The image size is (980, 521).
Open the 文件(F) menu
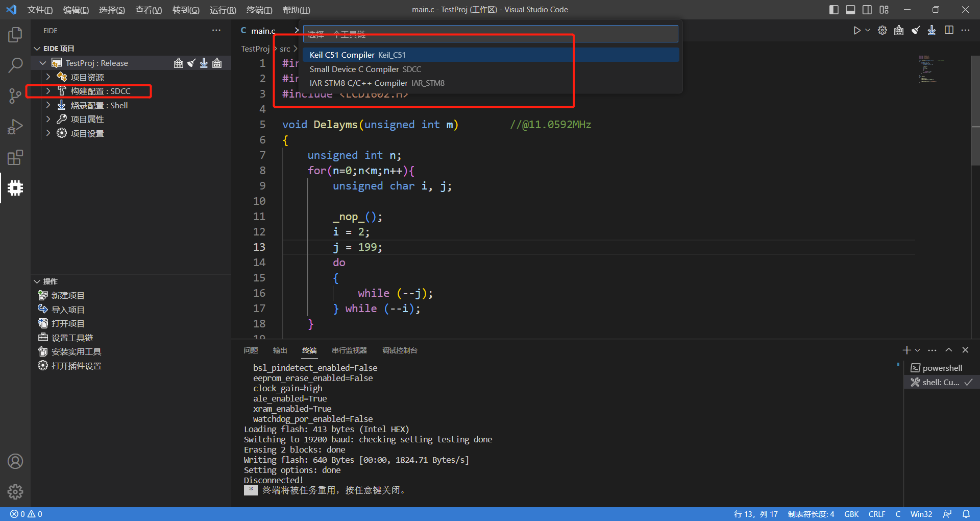point(40,10)
